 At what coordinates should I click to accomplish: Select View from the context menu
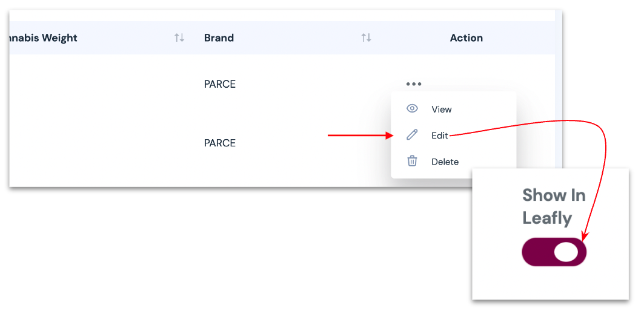click(441, 110)
